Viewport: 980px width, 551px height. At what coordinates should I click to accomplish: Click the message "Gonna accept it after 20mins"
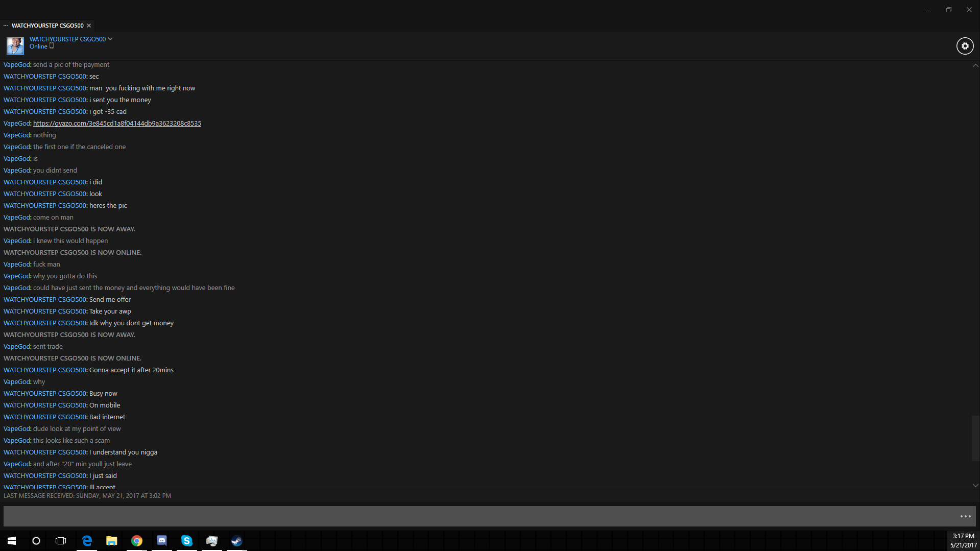pos(131,370)
